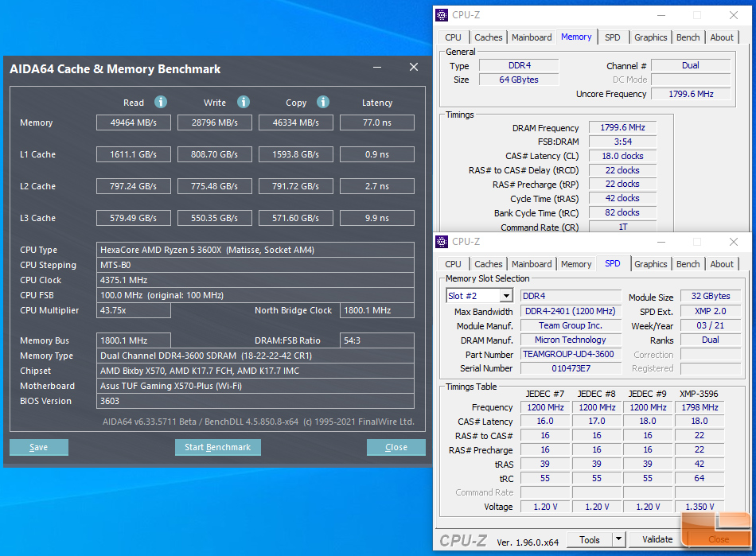Open About tab in upper CPU-Z window
Screen dimensions: 756x556
[722, 37]
